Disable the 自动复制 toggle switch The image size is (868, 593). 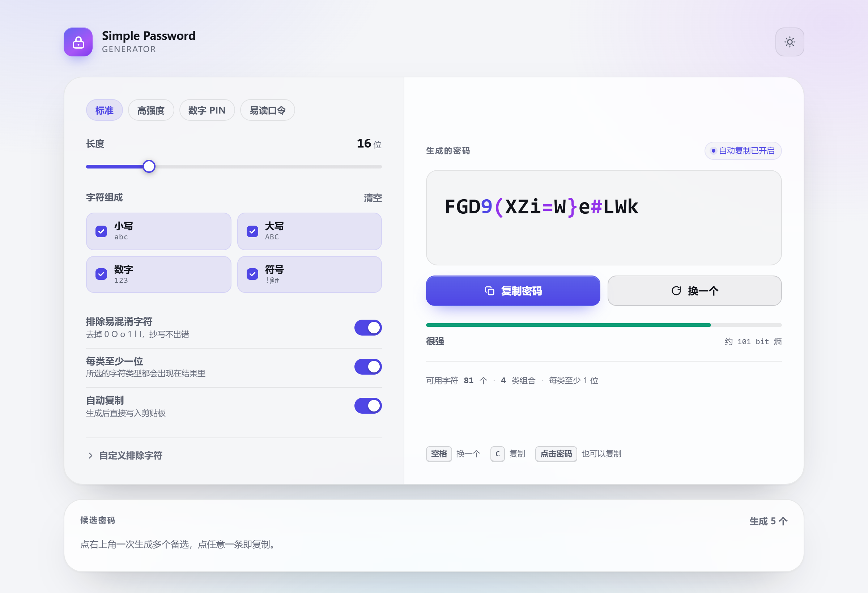[x=368, y=406]
